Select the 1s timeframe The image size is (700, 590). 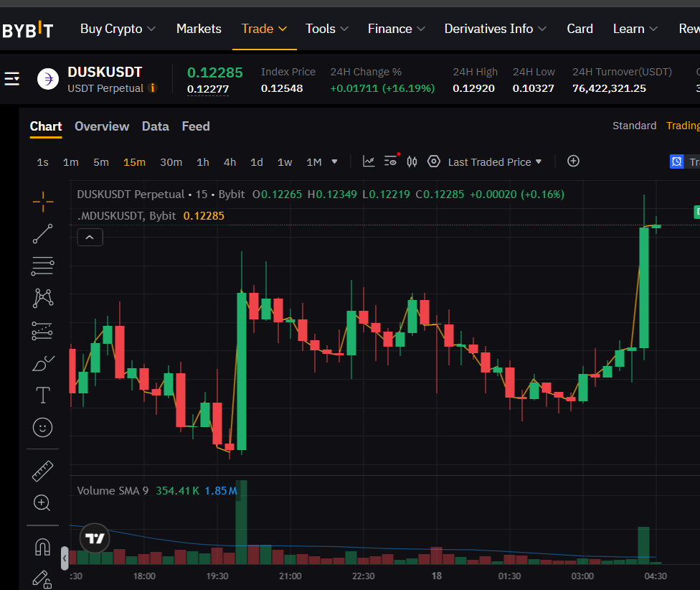pyautogui.click(x=43, y=162)
